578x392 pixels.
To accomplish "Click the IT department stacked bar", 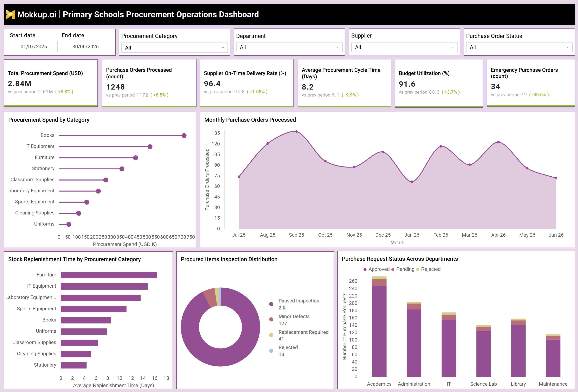I will (x=449, y=345).
